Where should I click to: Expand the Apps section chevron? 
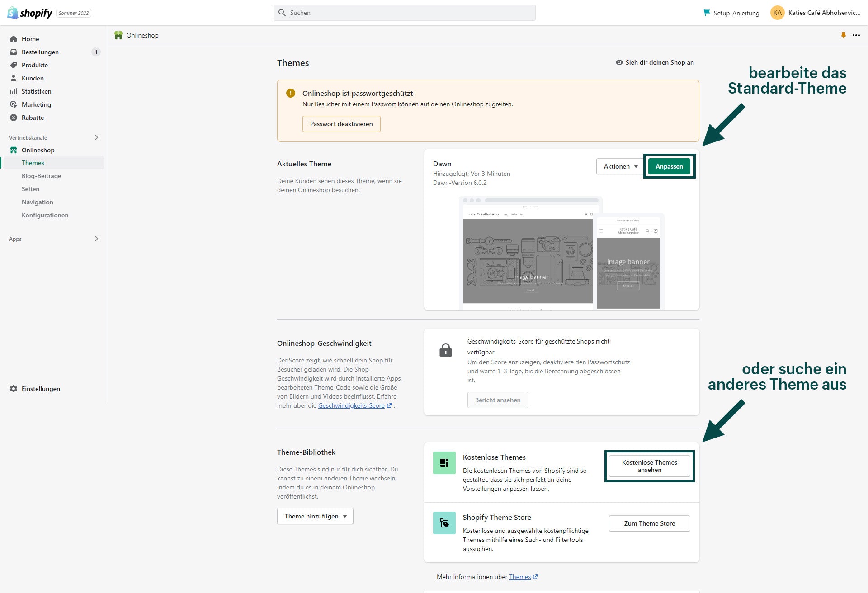click(96, 239)
